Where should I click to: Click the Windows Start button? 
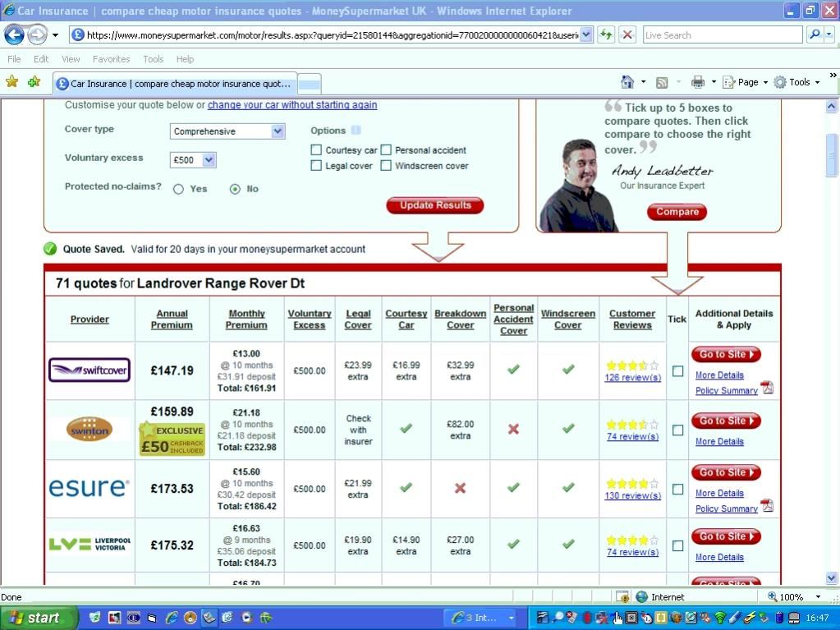38,619
